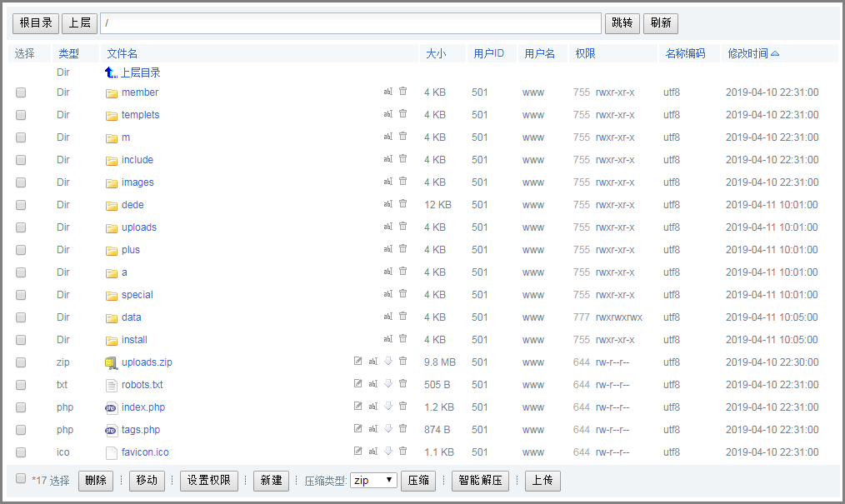Open the templets folder link

tap(140, 115)
